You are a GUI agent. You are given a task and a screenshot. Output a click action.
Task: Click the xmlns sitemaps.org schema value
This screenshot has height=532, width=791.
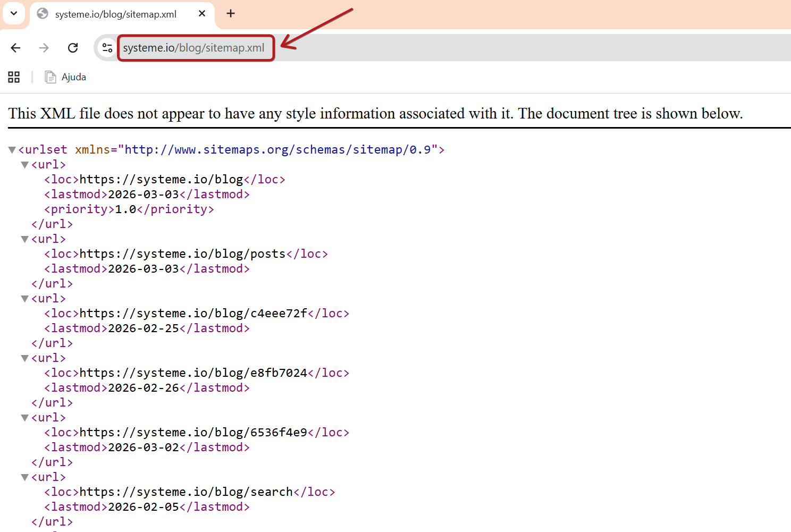coord(277,150)
